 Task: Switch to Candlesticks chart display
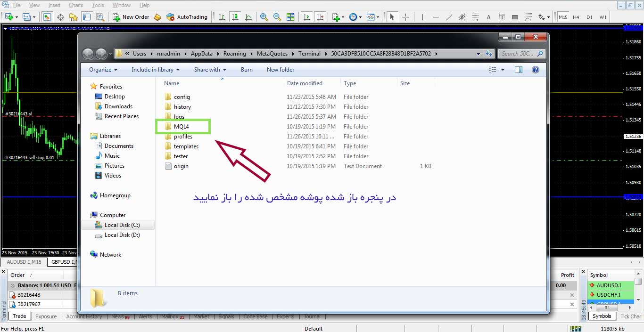235,17
